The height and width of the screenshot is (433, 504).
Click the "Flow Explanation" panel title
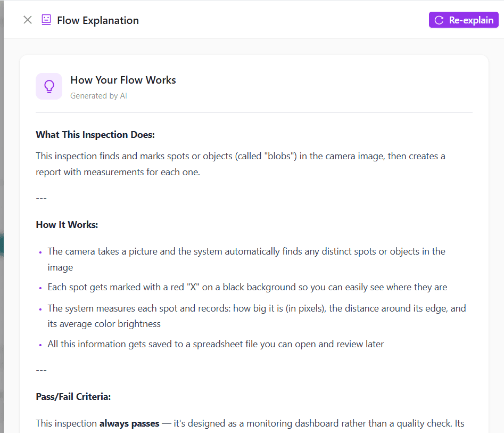pyautogui.click(x=98, y=20)
